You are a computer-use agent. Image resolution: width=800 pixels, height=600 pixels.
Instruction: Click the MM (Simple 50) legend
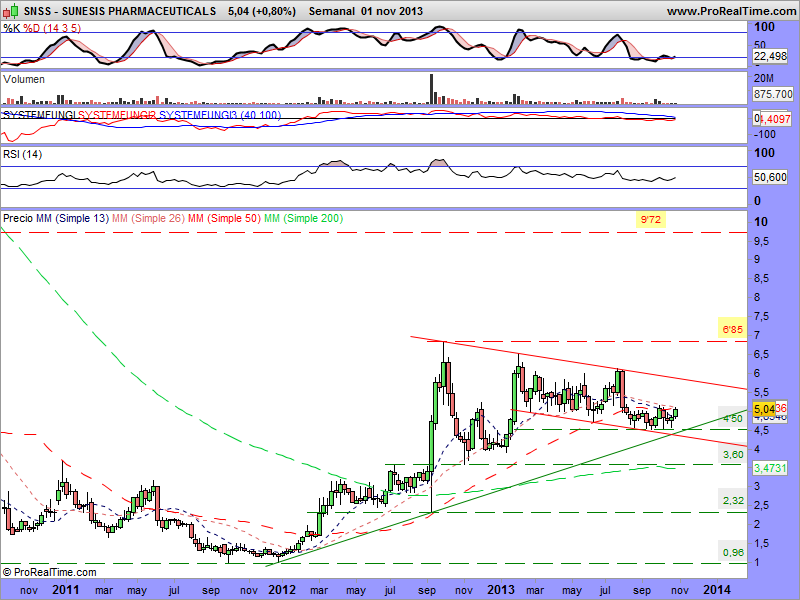pos(224,218)
